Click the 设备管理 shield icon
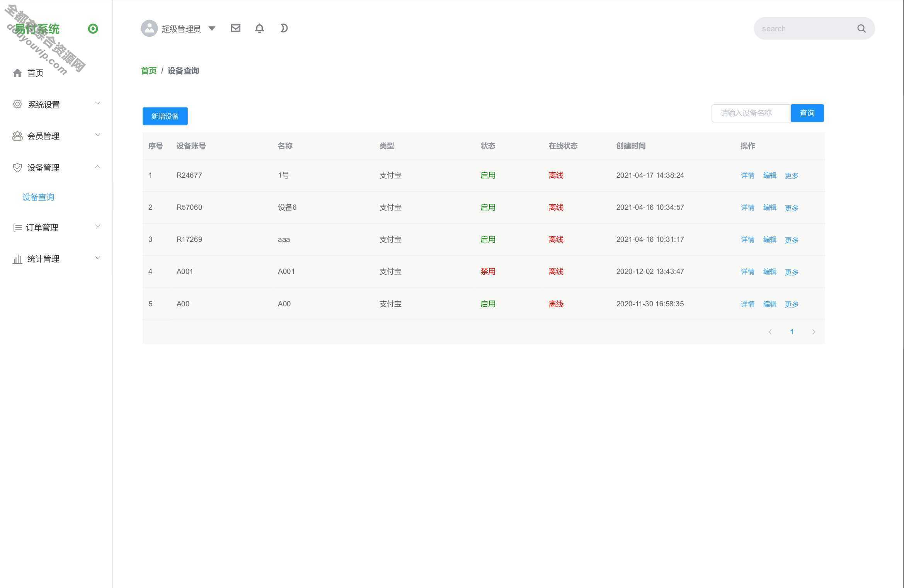The height and width of the screenshot is (588, 904). pos(17,167)
